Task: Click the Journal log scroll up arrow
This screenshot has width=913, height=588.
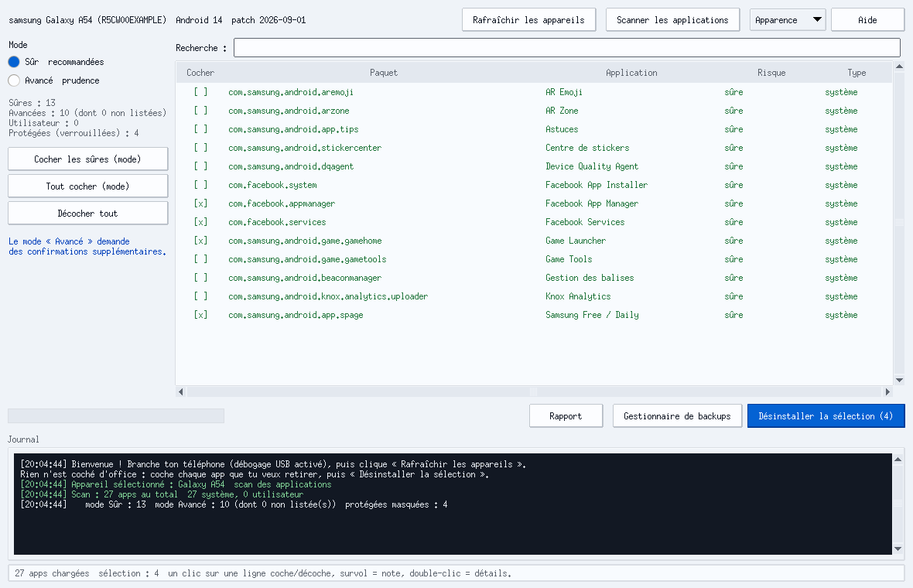Action: tap(898, 460)
